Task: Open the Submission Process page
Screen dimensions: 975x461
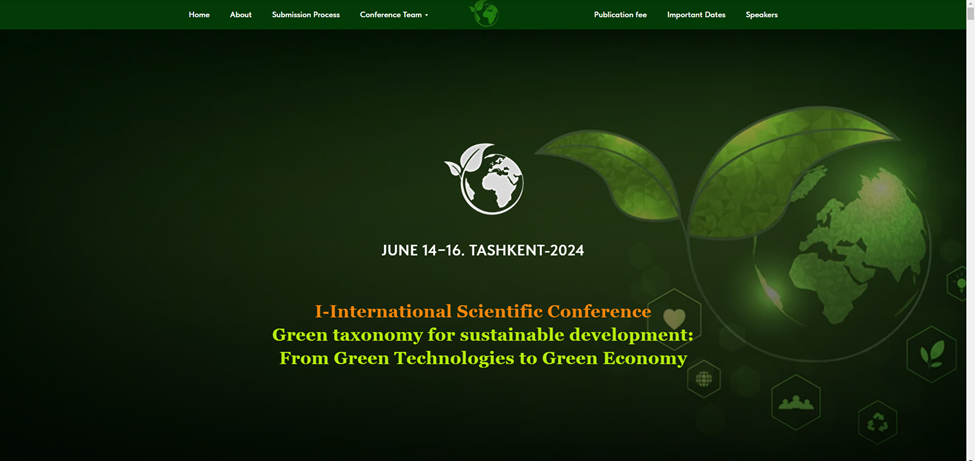Action: tap(306, 15)
